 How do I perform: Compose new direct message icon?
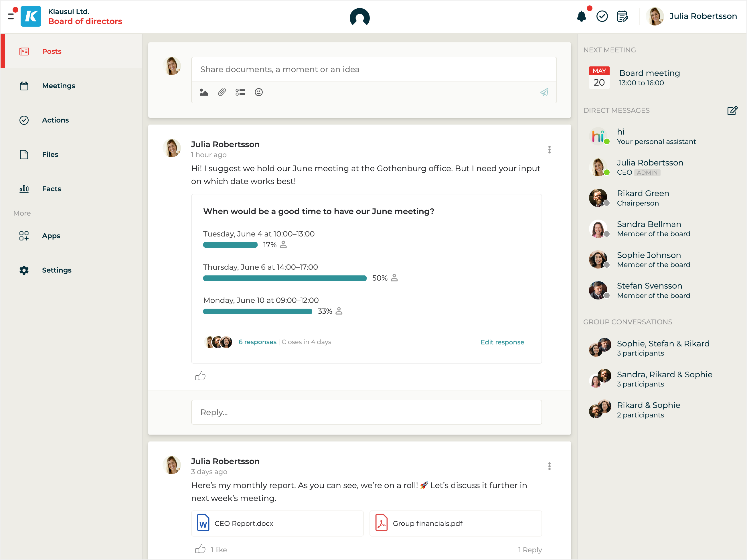[x=732, y=111]
